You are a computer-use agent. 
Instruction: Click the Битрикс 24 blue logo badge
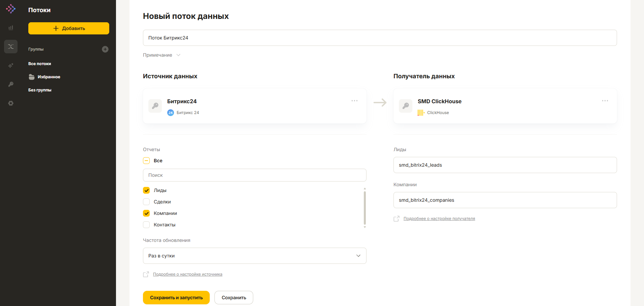pyautogui.click(x=171, y=113)
